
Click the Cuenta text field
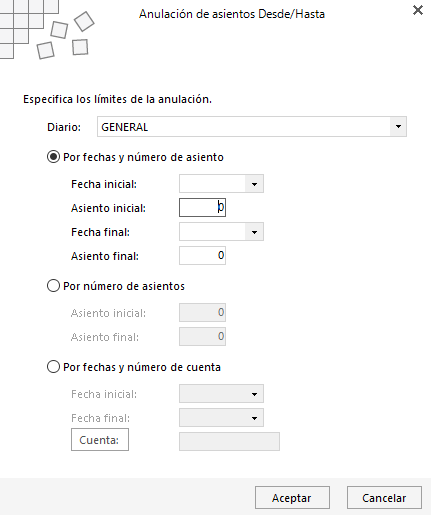pyautogui.click(x=229, y=442)
